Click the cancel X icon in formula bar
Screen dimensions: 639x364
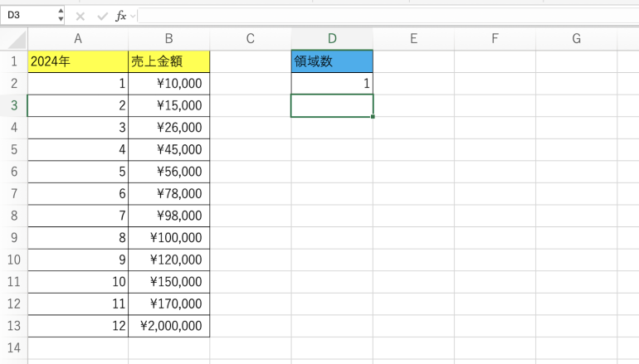click(x=80, y=16)
